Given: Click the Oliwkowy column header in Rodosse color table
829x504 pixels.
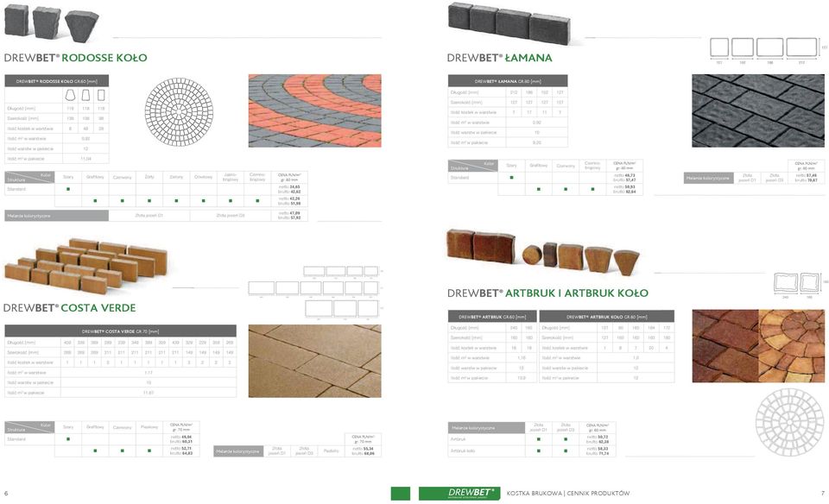Looking at the screenshot, I should [203, 177].
